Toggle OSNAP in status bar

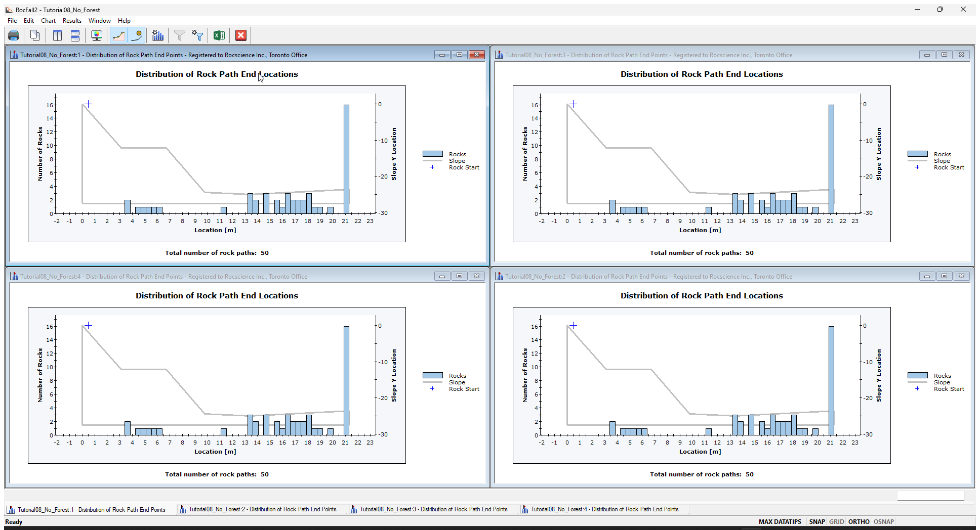pos(883,521)
